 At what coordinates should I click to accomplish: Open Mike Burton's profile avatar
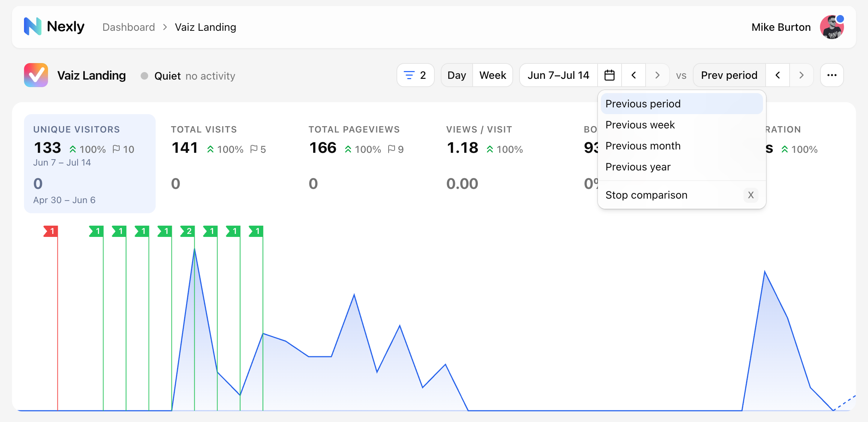pyautogui.click(x=832, y=27)
